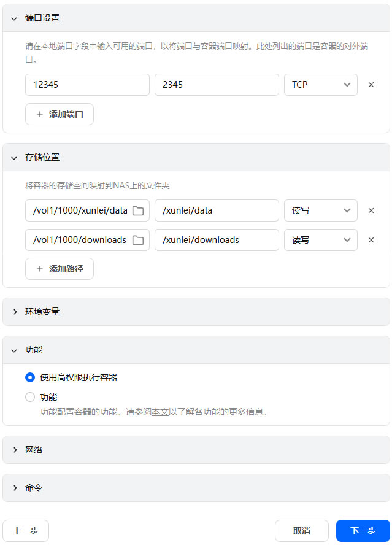Delete the /xunlei/data storage mapping row
The image size is (392, 548).
371,210
